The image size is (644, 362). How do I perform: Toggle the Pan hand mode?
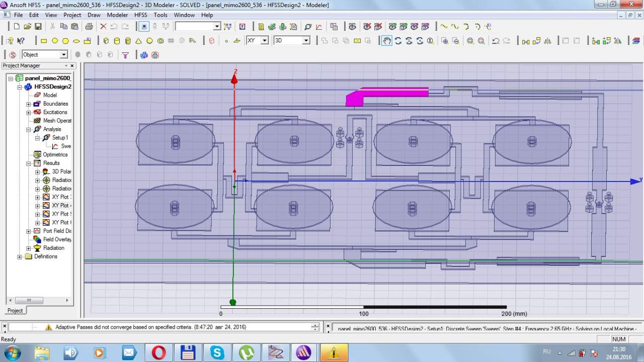(386, 41)
